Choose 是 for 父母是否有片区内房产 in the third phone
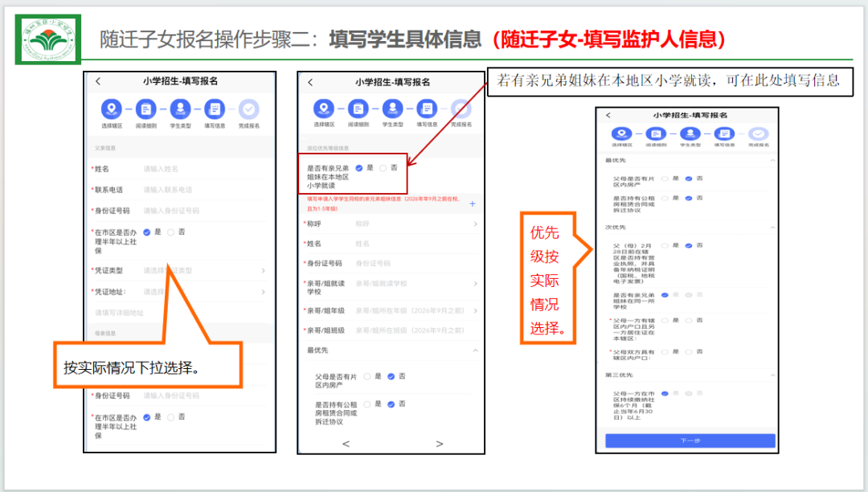868x492 pixels. point(665,178)
